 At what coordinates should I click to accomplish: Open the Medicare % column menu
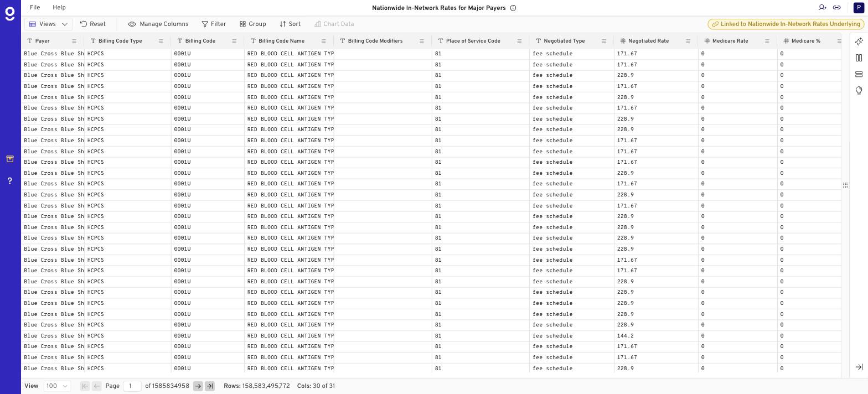pyautogui.click(x=839, y=41)
